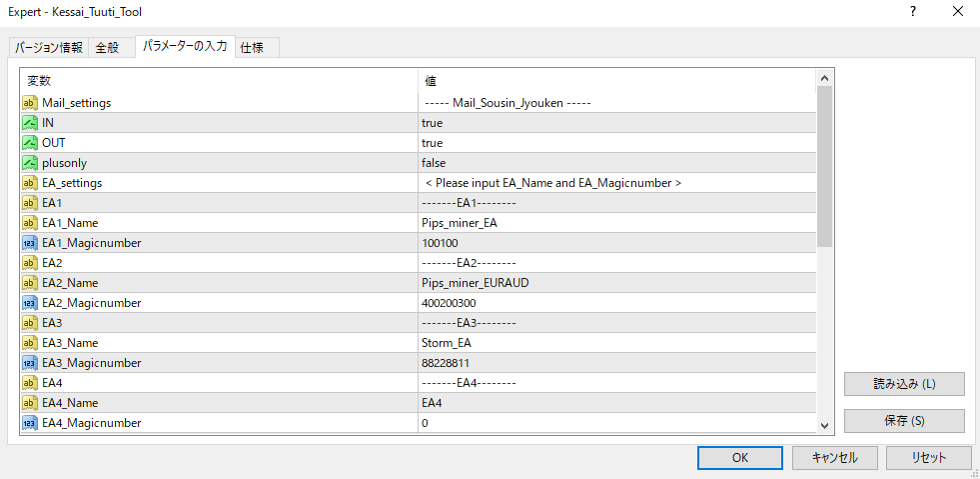Click the integer icon beside EA1_Magicnumber

[x=30, y=243]
